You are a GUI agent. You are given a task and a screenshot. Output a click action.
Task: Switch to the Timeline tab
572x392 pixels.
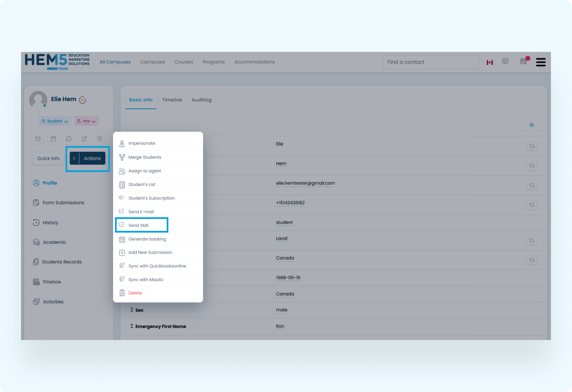[x=172, y=100]
